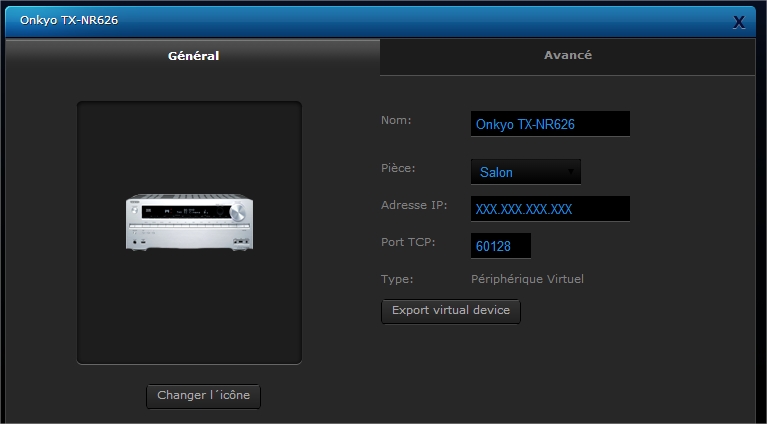
Task: Click the Type: label
Action: pyautogui.click(x=397, y=279)
